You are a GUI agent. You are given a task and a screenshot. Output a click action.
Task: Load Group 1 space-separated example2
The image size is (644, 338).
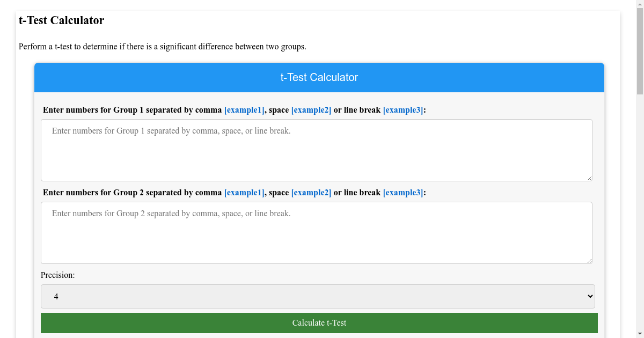311,110
